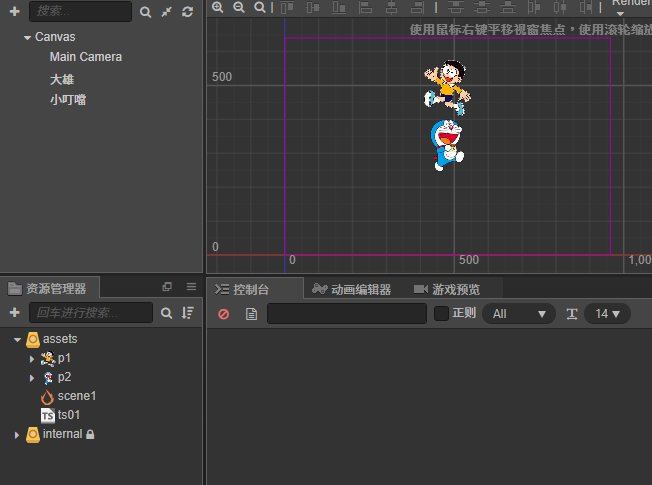Image resolution: width=652 pixels, height=485 pixels.
Task: Distribute nodes by left edges
Action: click(534, 7)
